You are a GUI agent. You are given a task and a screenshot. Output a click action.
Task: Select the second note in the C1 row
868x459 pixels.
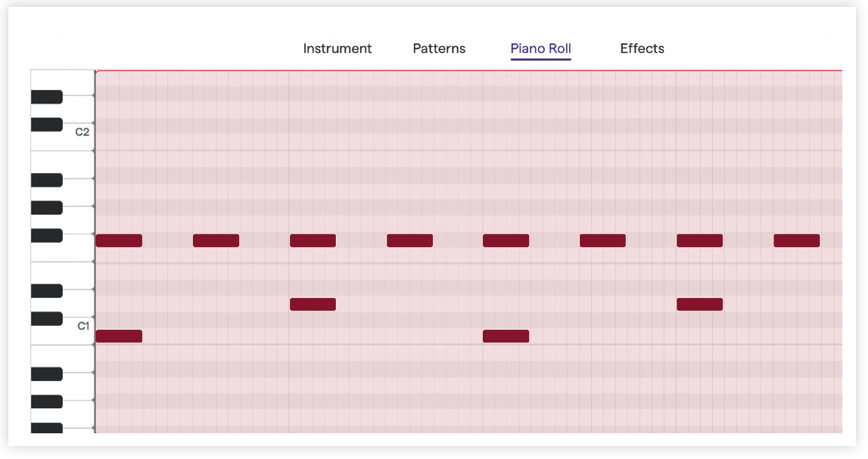coord(506,336)
